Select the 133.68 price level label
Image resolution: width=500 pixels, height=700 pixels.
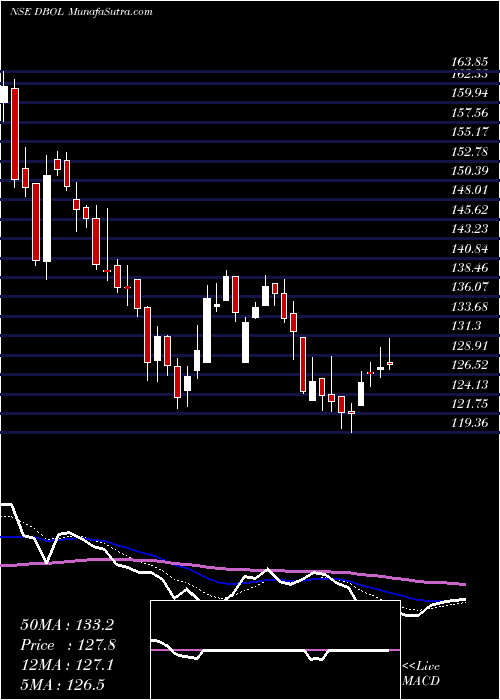pos(470,307)
